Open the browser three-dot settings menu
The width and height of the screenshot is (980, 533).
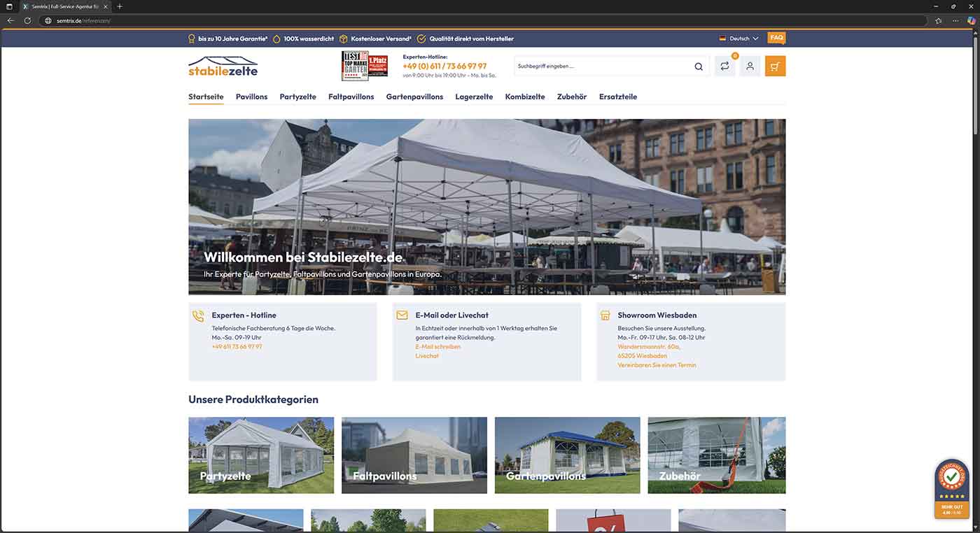(x=955, y=20)
